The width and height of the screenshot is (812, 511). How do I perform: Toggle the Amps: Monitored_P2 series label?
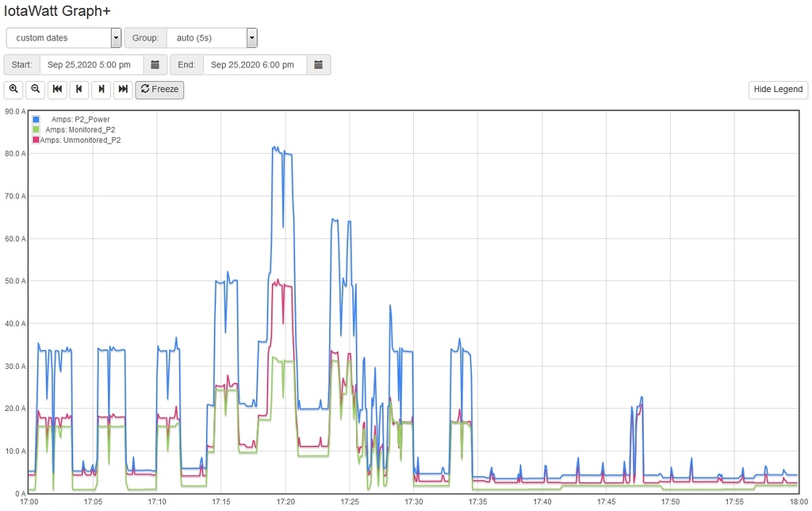pyautogui.click(x=80, y=130)
